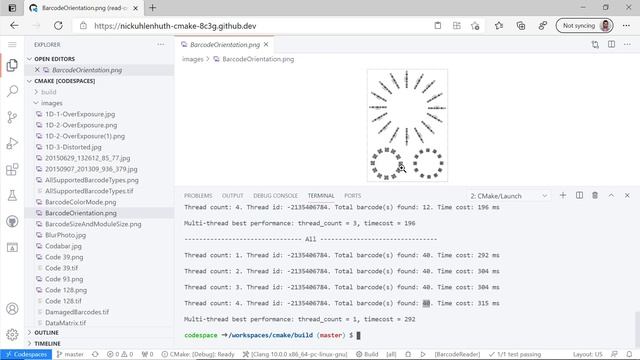Viewport: 640px width, 360px height.
Task: Click the browser address bar
Action: 253,26
